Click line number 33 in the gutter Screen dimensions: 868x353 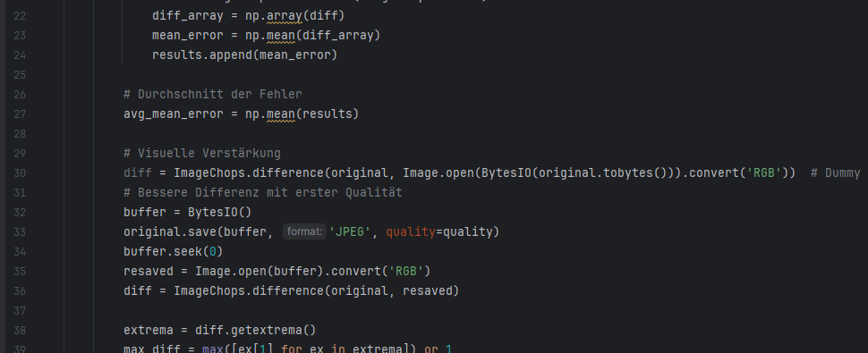pyautogui.click(x=19, y=232)
